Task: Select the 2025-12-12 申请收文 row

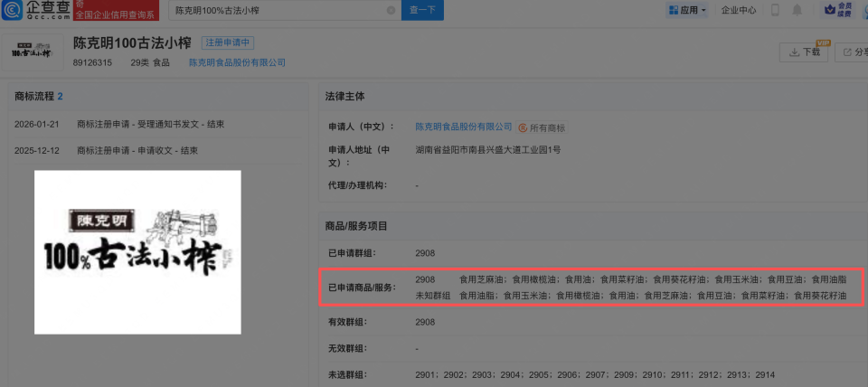Action: [156, 151]
